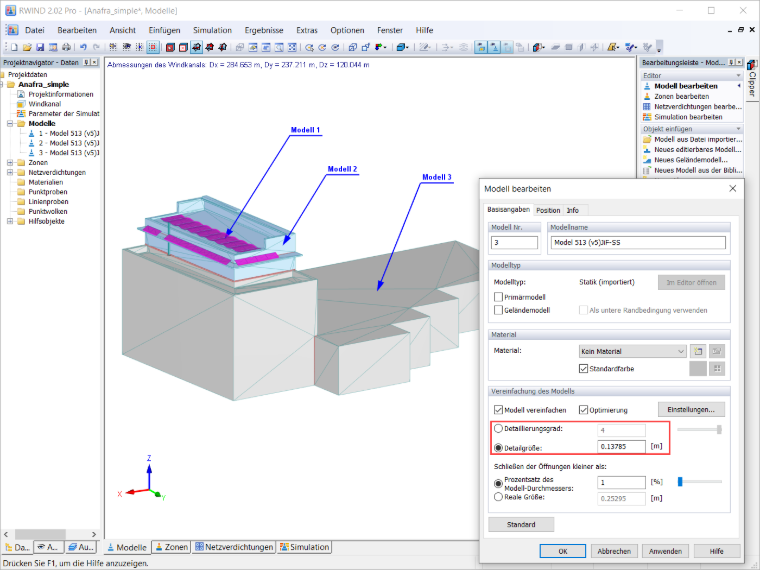Select Prozentsatz des Modell-Durchmessers radio button
Image resolution: width=760 pixels, height=570 pixels.
click(498, 483)
